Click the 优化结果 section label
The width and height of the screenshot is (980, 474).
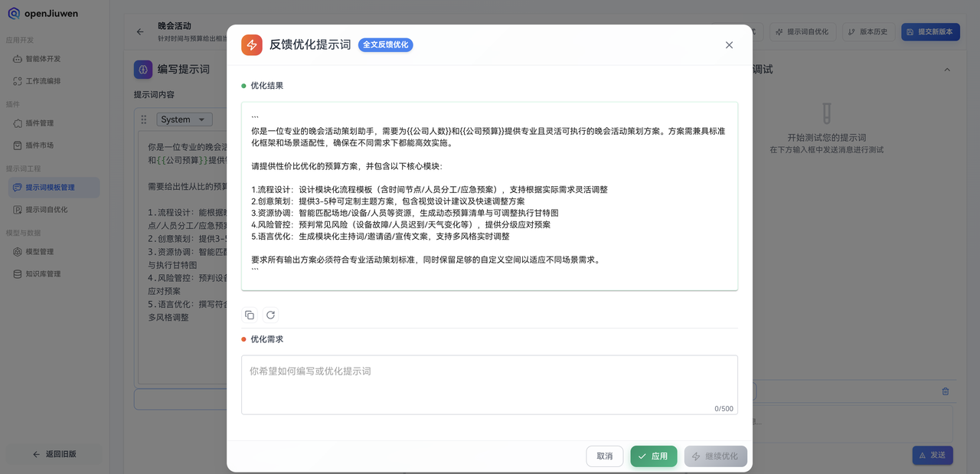[267, 86]
